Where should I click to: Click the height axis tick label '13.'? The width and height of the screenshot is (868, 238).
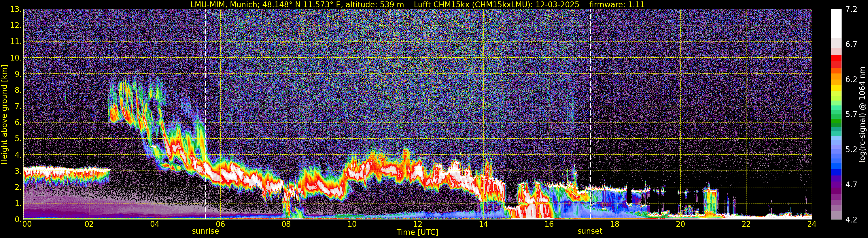click(x=16, y=9)
